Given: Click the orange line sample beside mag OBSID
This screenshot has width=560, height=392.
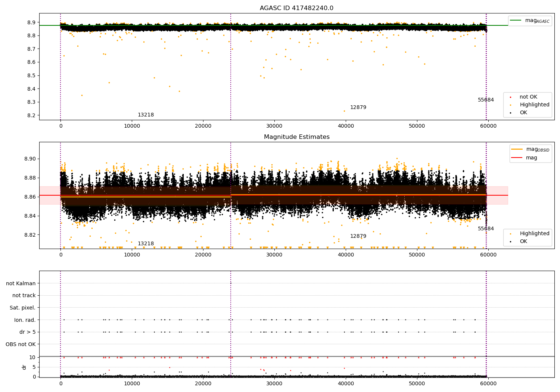Looking at the screenshot, I should coord(517,149).
